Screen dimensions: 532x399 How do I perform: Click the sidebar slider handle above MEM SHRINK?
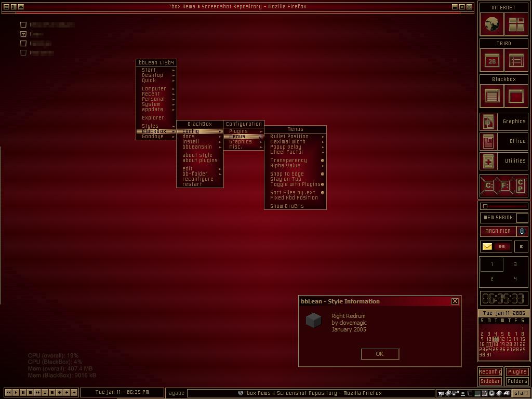(485, 206)
